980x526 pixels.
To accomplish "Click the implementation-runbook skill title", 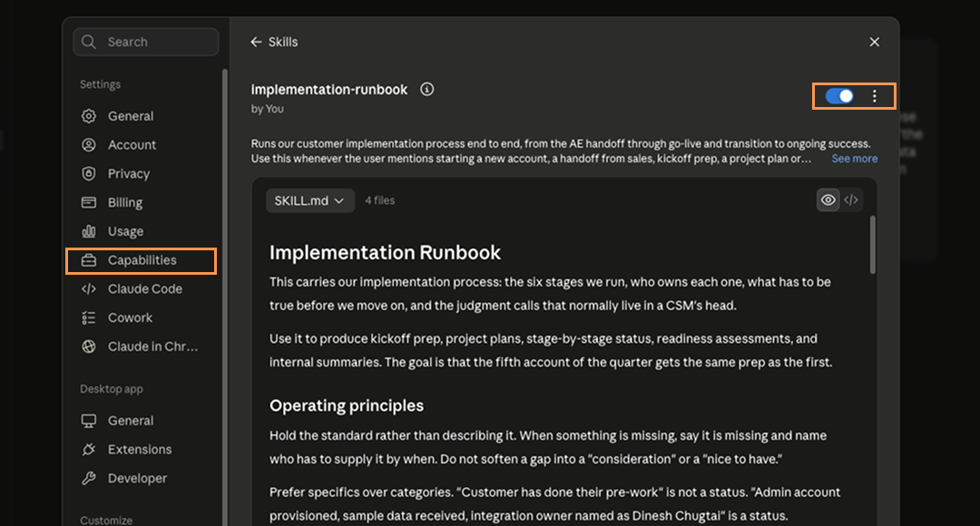I will click(x=329, y=90).
